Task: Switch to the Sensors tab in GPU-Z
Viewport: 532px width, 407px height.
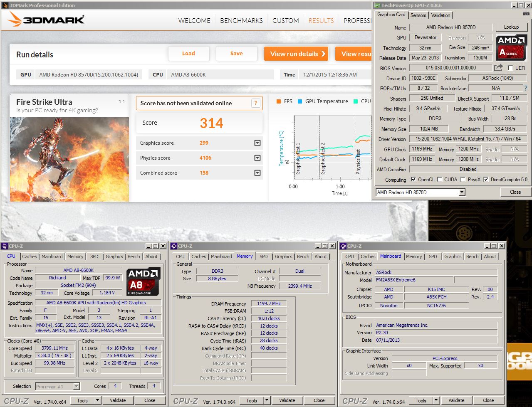Action: click(418, 15)
